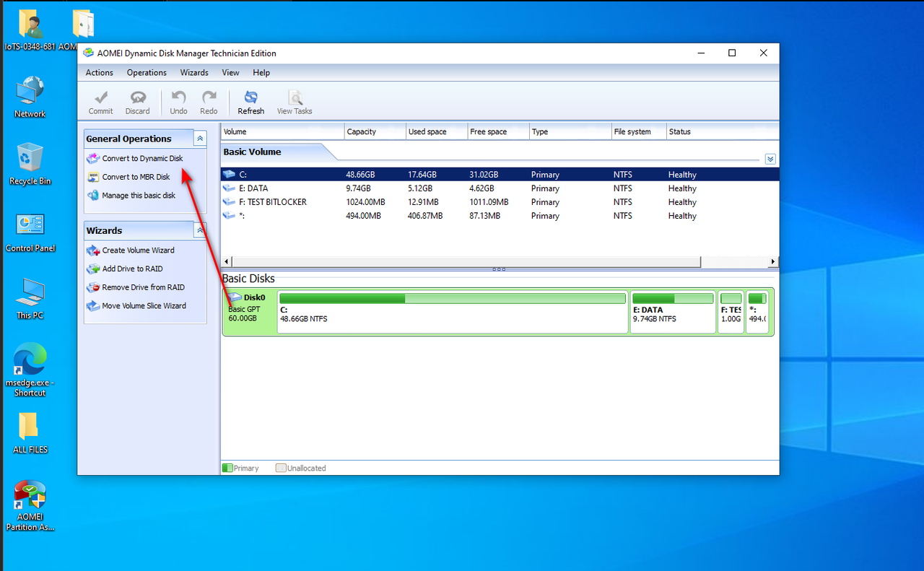Open the View menu
The height and width of the screenshot is (571, 924).
[x=231, y=72]
